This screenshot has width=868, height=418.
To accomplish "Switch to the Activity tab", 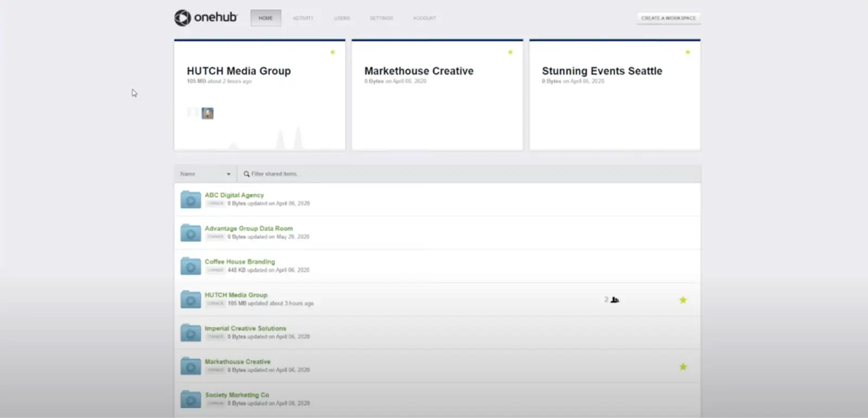I will click(x=303, y=18).
